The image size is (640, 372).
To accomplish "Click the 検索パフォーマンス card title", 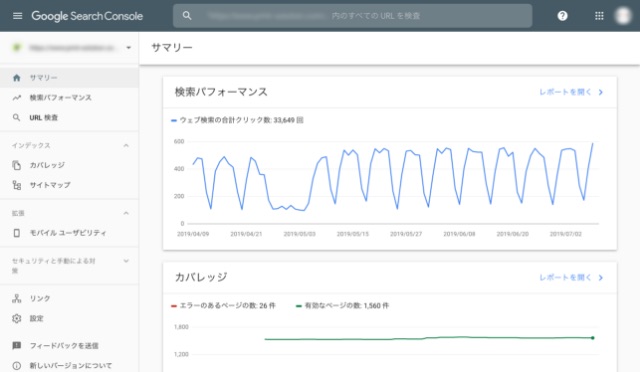I will click(x=221, y=92).
